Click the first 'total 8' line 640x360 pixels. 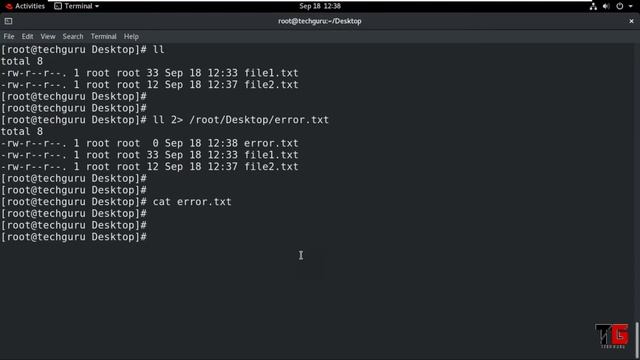pyautogui.click(x=22, y=61)
